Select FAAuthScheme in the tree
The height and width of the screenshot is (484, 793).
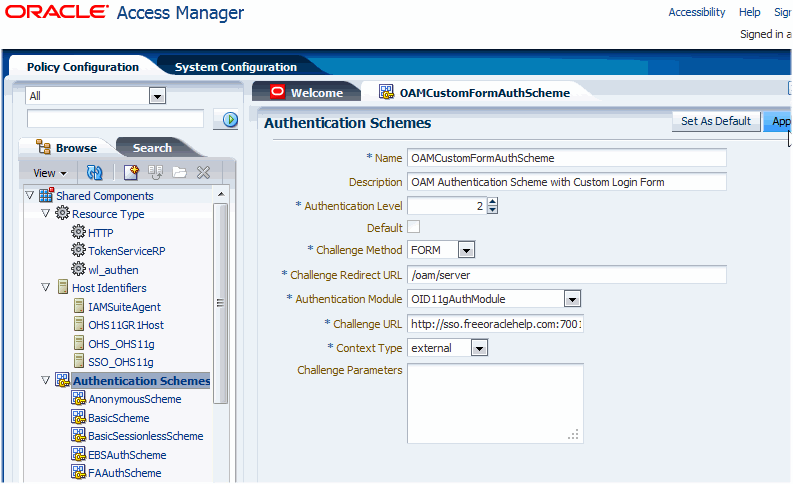[x=124, y=473]
